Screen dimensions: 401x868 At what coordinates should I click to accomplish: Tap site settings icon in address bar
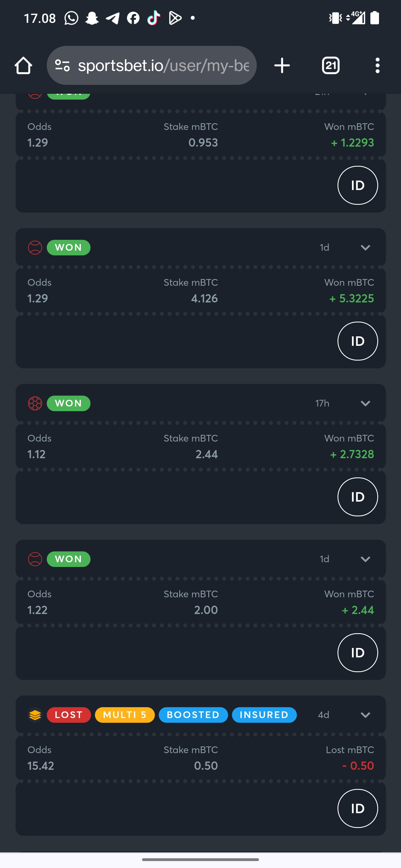point(62,65)
